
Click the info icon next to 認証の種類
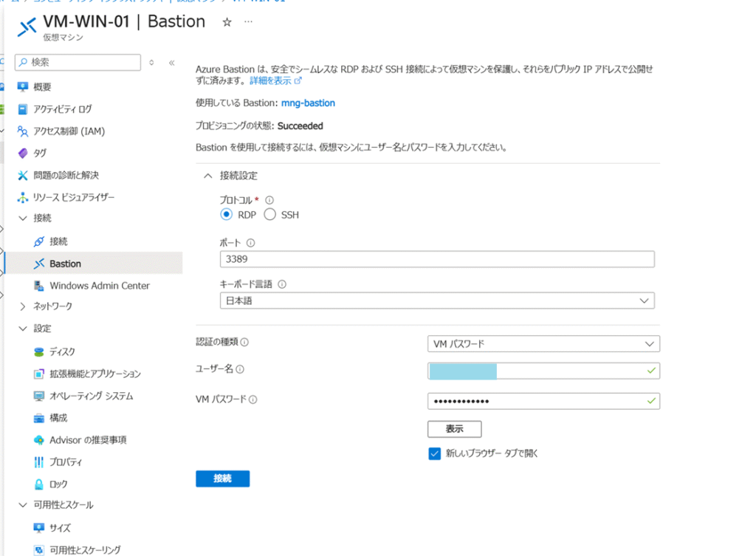tap(244, 343)
